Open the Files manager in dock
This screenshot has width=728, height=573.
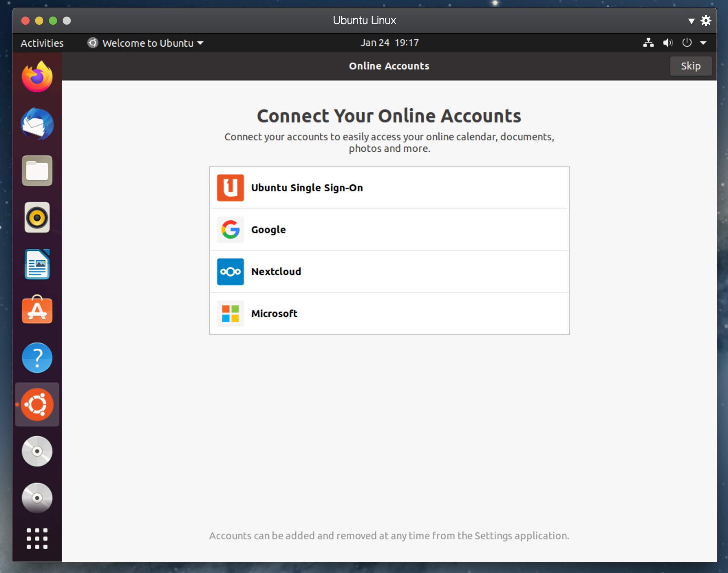click(x=37, y=171)
